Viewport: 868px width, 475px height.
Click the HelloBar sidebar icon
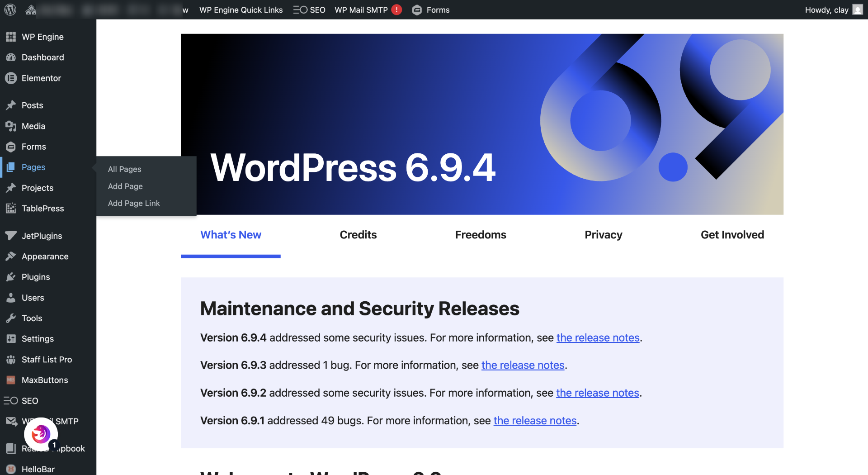coord(11,469)
